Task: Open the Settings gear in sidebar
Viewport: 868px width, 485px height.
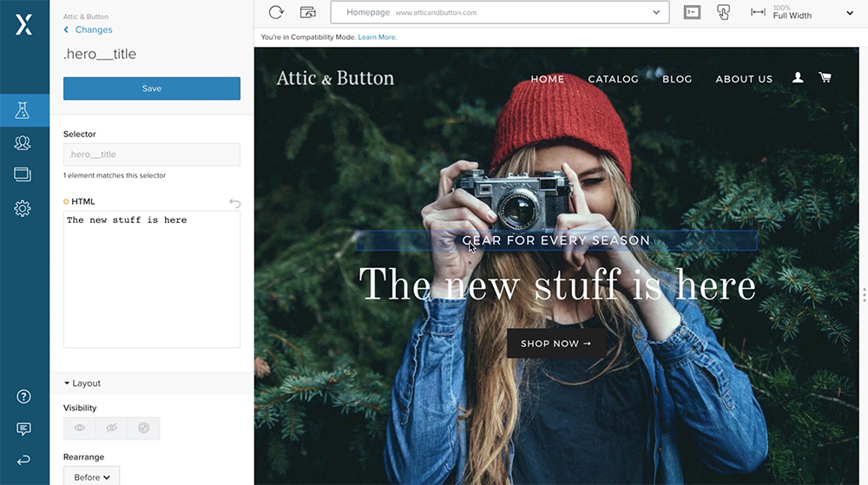Action: [23, 208]
